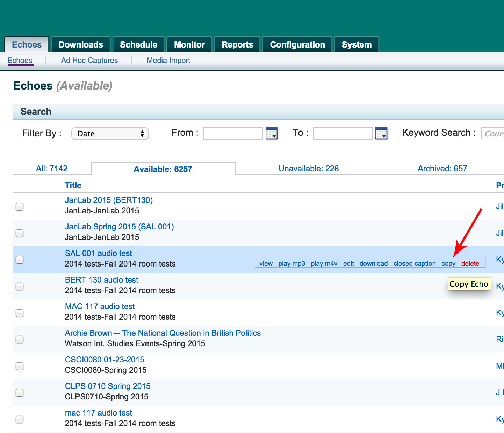
Task: Check the CSCI0080 01-23-2015 checkbox
Action: click(x=20, y=366)
